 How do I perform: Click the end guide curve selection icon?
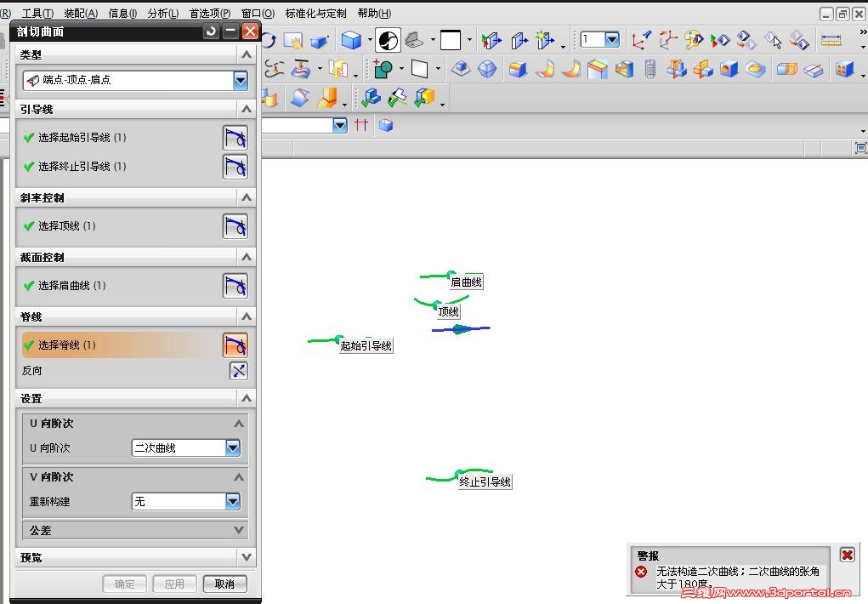235,167
